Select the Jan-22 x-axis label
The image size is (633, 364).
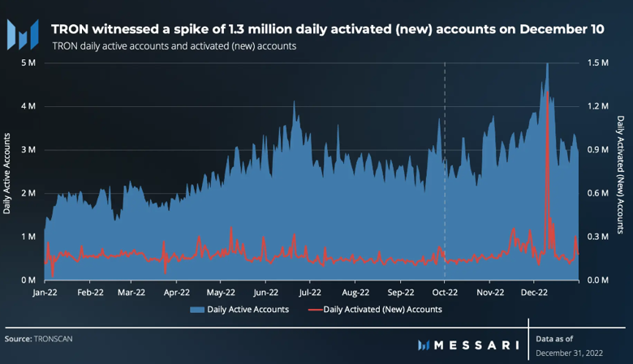(45, 293)
